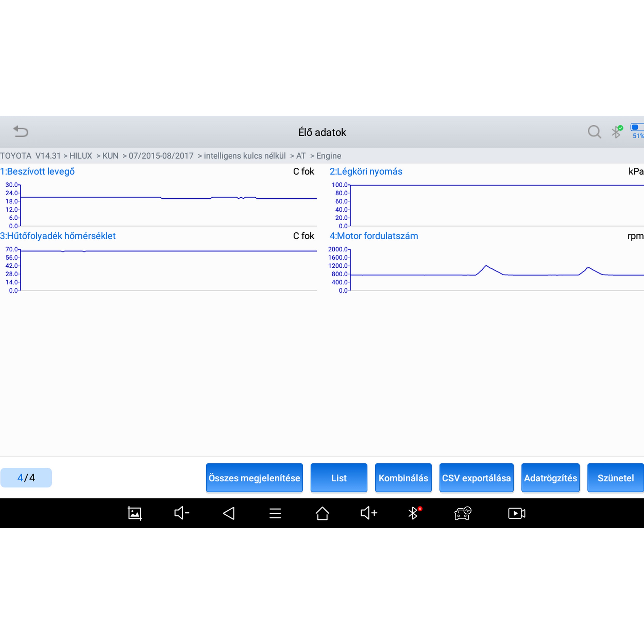Export data with CSV exportálása
Viewport: 644px width, 644px height.
click(x=476, y=478)
